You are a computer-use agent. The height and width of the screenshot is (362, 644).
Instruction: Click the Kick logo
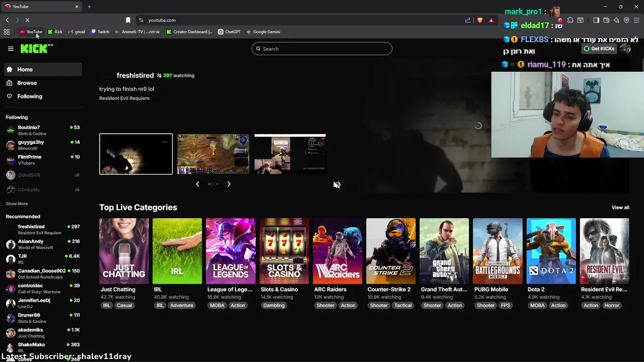pyautogui.click(x=37, y=48)
